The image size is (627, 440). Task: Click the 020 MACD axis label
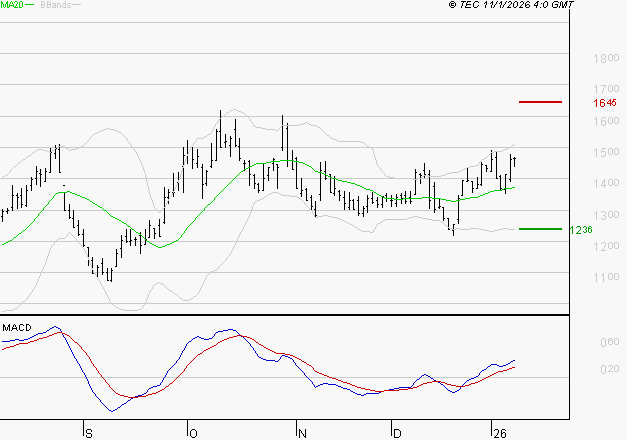tap(609, 369)
